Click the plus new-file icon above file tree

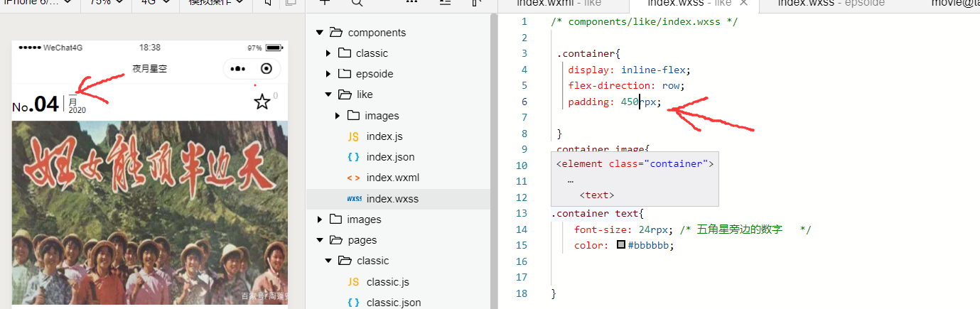[x=324, y=3]
